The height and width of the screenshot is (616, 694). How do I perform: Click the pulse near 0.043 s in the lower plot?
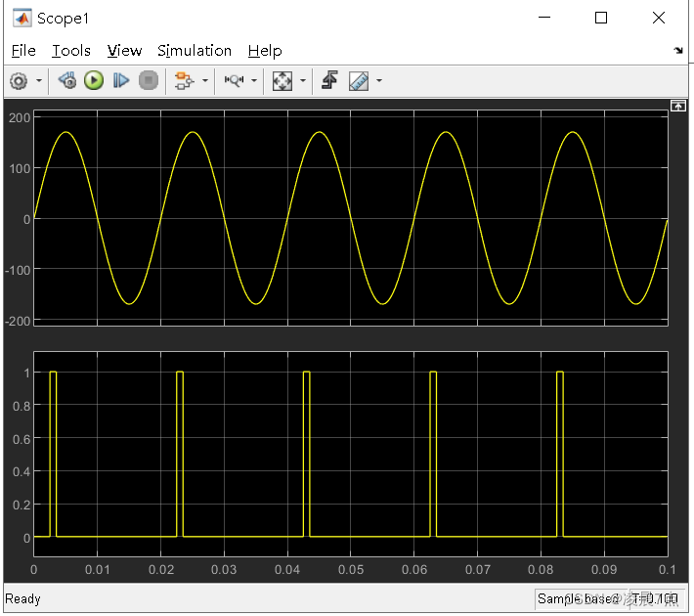tap(307, 454)
